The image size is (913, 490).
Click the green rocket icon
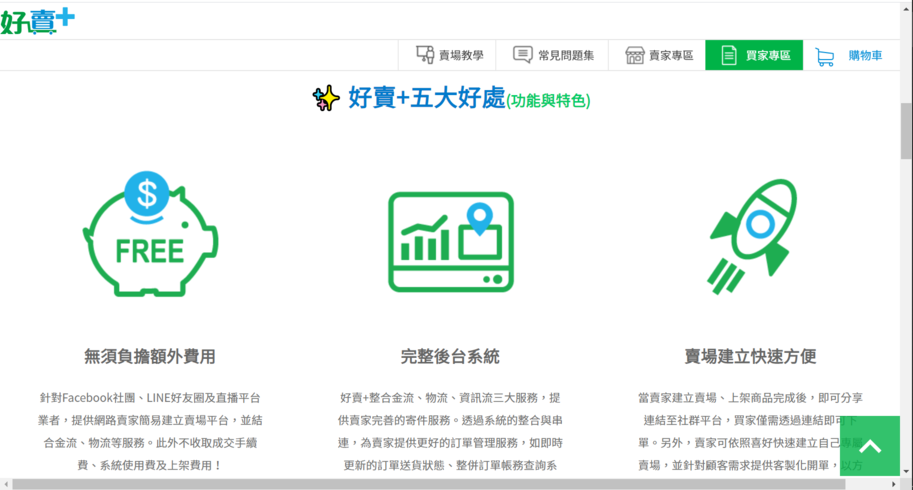tap(752, 236)
